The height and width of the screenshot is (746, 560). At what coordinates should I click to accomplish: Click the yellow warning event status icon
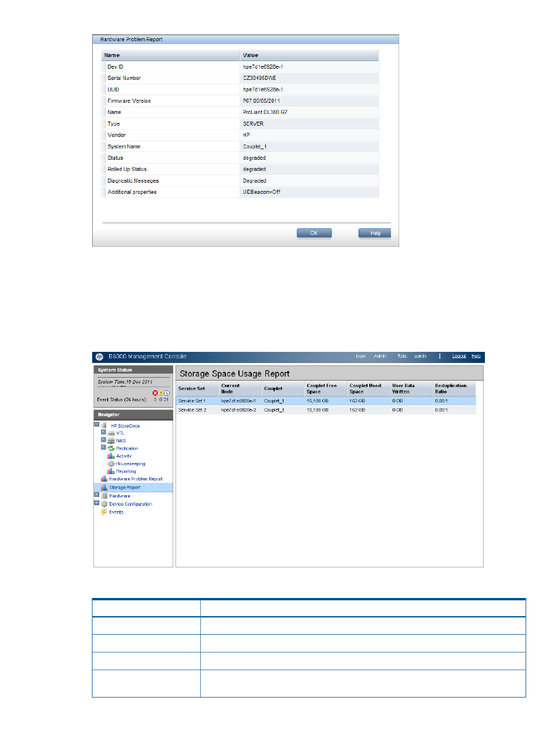(161, 393)
